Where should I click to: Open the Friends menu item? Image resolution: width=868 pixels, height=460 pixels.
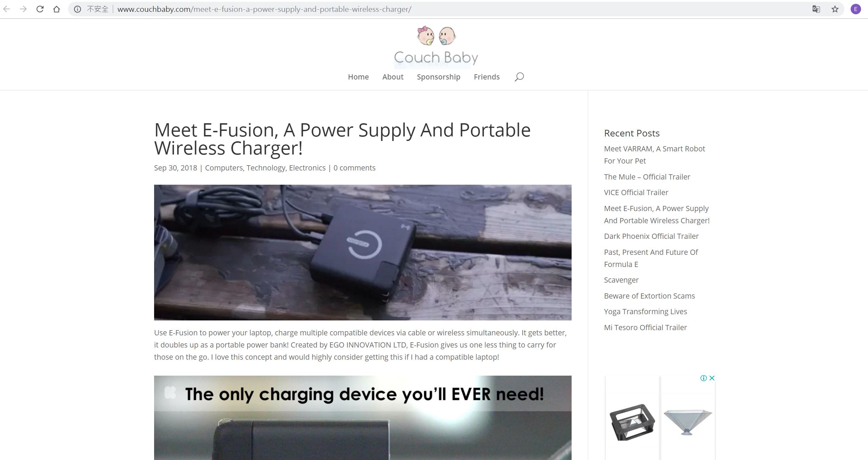pos(487,77)
